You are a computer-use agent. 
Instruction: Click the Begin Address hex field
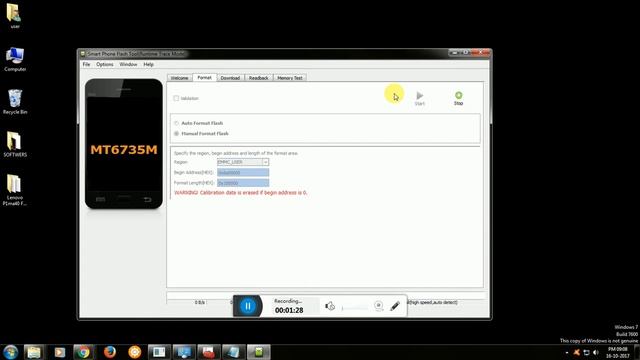[x=243, y=173]
